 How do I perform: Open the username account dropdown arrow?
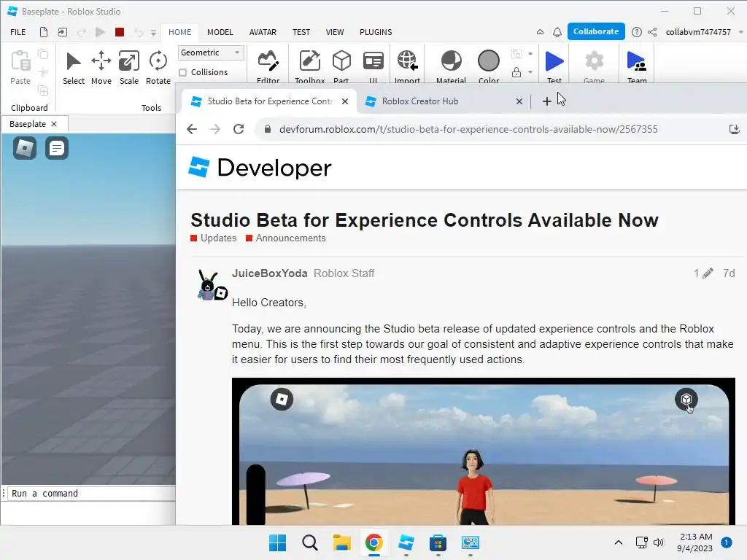coord(741,32)
